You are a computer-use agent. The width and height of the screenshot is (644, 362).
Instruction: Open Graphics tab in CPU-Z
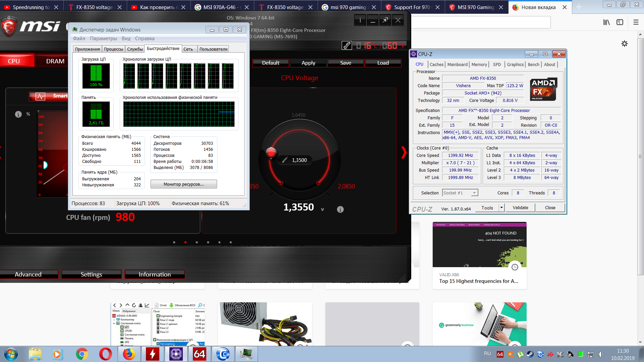[515, 65]
